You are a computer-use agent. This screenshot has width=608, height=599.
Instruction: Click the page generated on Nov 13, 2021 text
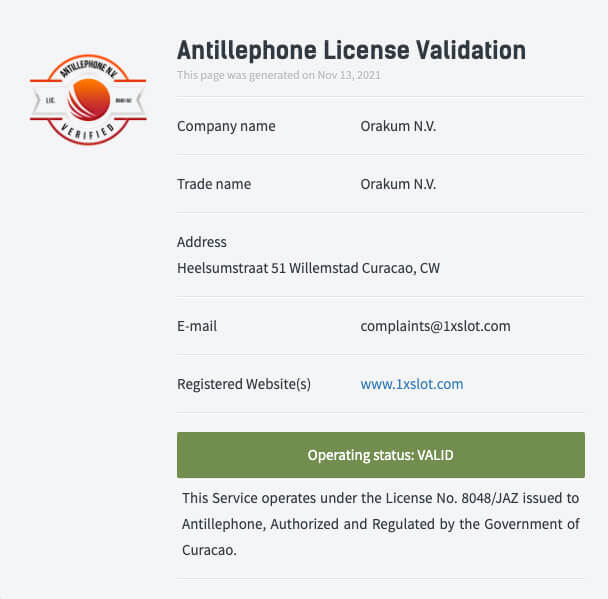coord(279,75)
